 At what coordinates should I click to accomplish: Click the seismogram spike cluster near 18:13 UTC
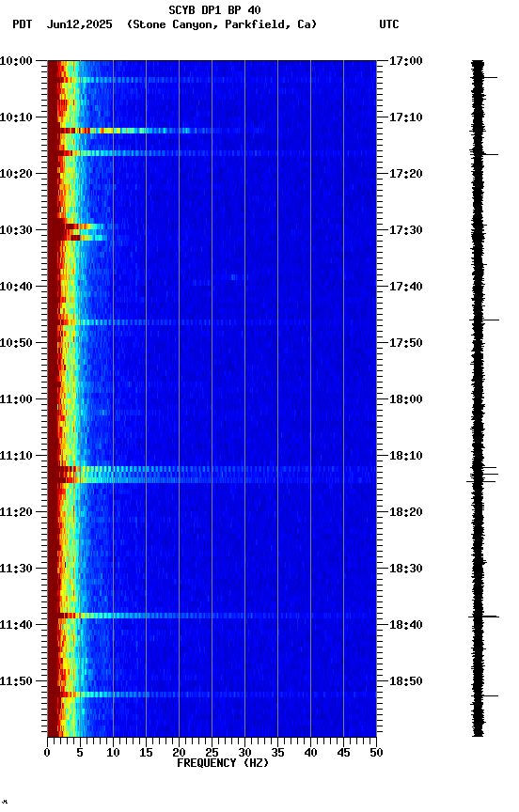[x=482, y=475]
